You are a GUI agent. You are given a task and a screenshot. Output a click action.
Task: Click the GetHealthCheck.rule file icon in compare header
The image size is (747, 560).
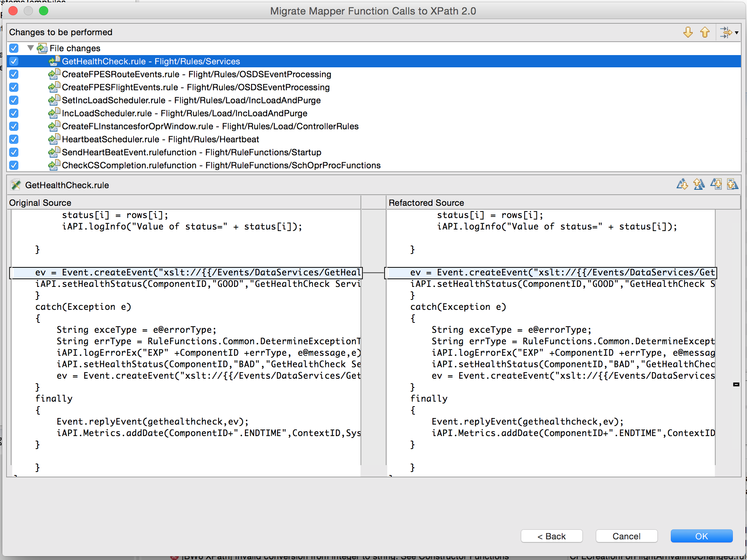[x=16, y=185]
